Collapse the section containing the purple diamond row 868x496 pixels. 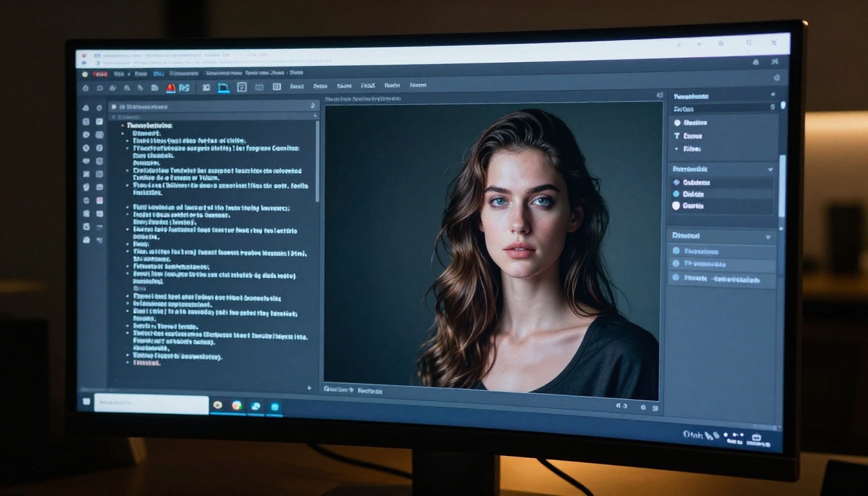pyautogui.click(x=770, y=169)
